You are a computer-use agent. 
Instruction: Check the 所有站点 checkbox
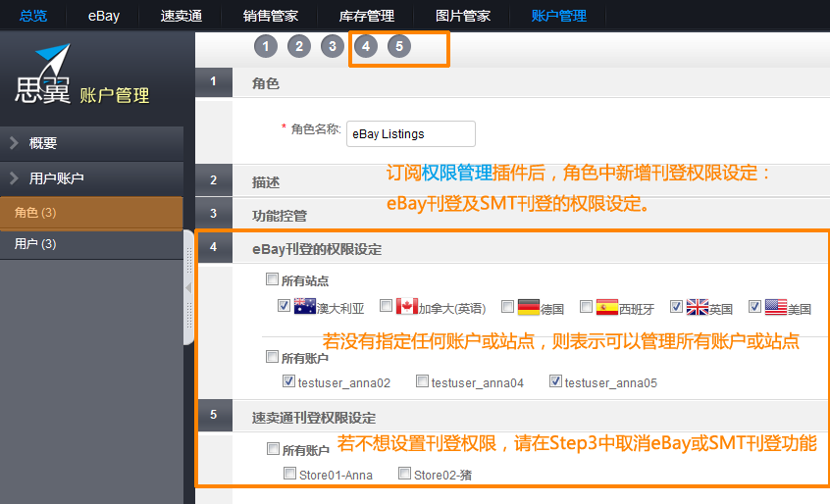pos(272,279)
